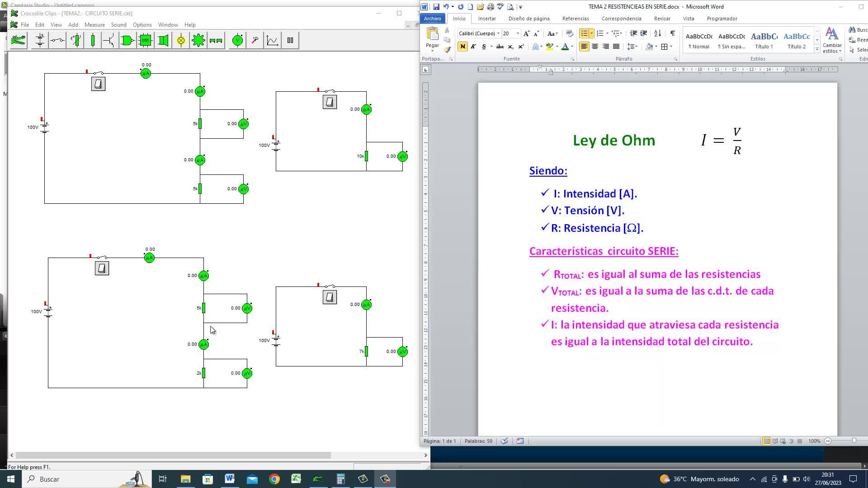Select the battery component tool
The width and height of the screenshot is (868, 488).
[x=40, y=41]
